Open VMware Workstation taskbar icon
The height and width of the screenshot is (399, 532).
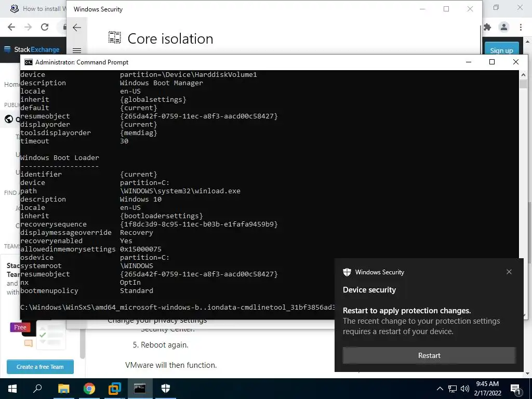tap(115, 389)
